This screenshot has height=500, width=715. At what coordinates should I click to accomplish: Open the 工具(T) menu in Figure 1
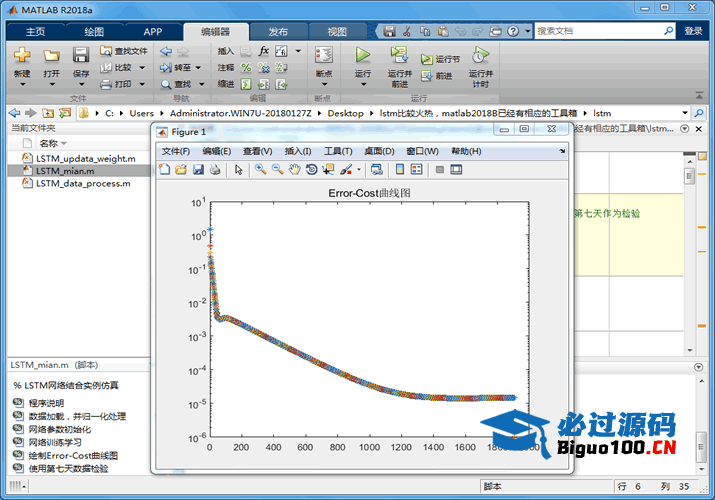(x=338, y=151)
